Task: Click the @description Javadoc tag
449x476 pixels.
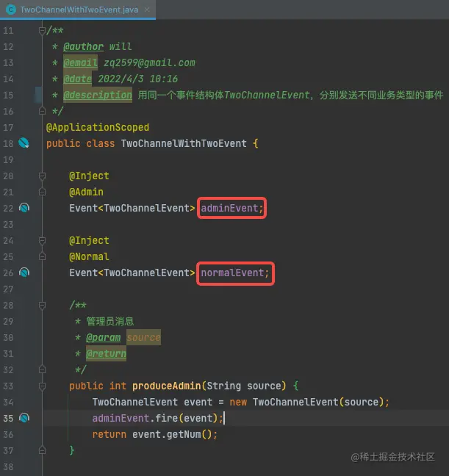Action: 98,95
